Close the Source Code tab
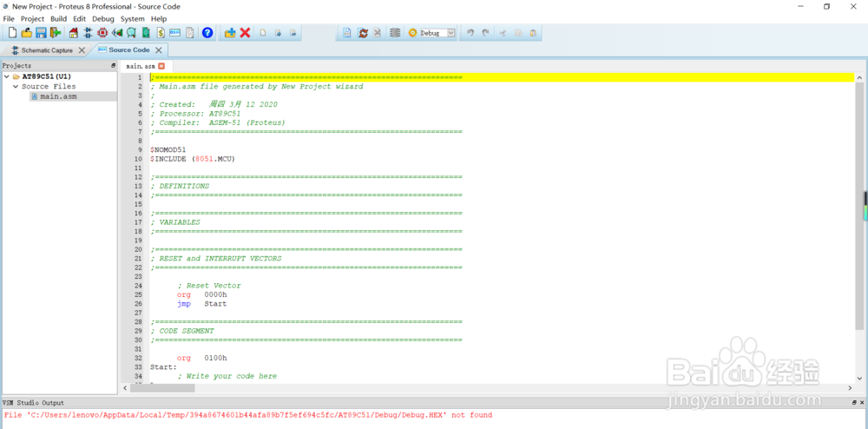Image resolution: width=868 pixels, height=429 pixels. pyautogui.click(x=159, y=49)
